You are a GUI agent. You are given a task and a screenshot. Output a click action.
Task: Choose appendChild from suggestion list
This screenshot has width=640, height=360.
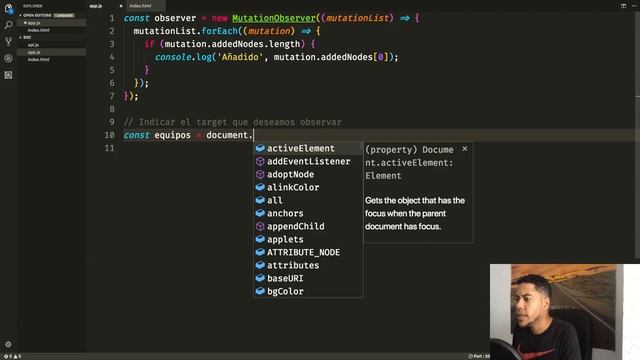308,227
